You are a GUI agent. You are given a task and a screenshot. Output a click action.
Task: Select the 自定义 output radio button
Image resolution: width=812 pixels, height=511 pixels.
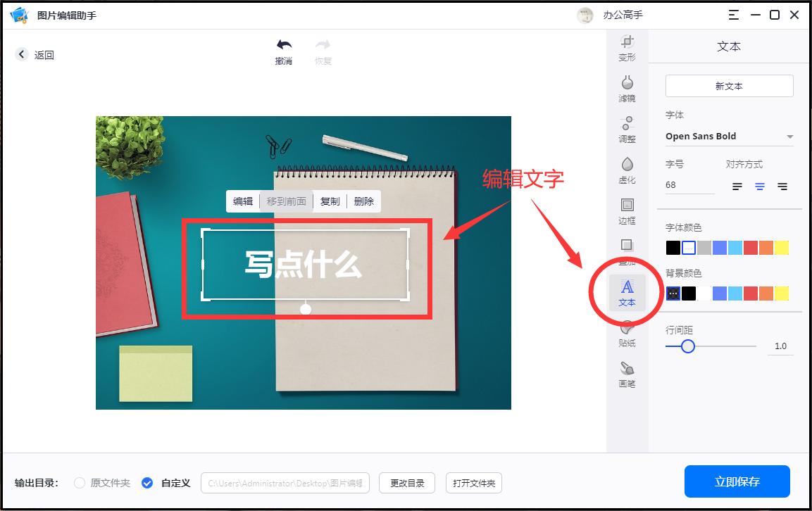[147, 483]
